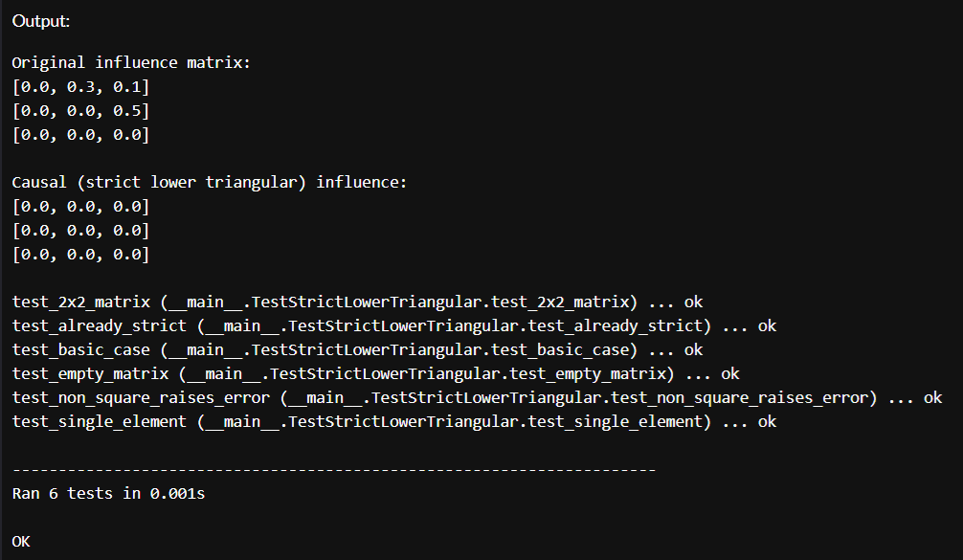Select the test_empty_matrix result line
The image size is (963, 560).
[375, 373]
